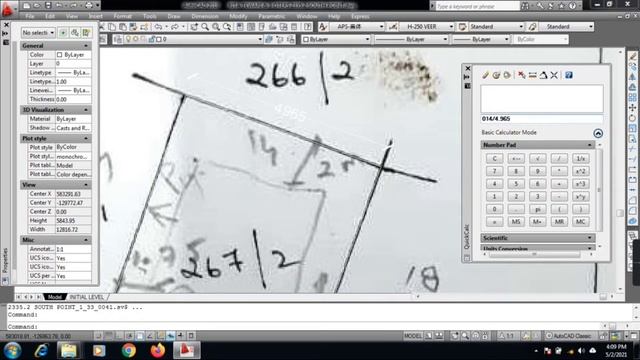Open the text style dropdown
This screenshot has width=640, height=360.
tap(358, 27)
